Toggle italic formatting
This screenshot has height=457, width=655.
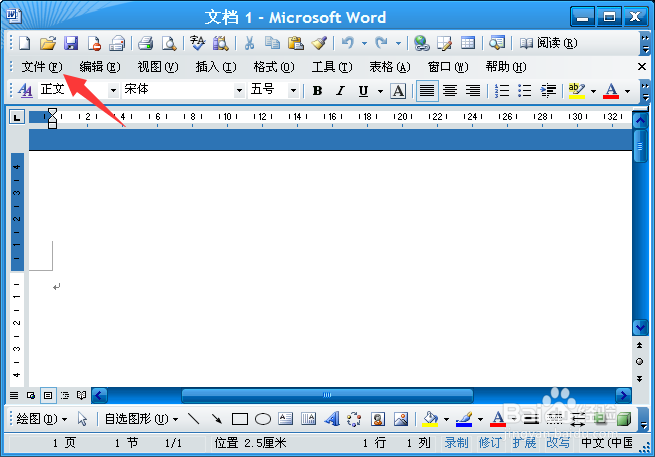pyautogui.click(x=340, y=90)
